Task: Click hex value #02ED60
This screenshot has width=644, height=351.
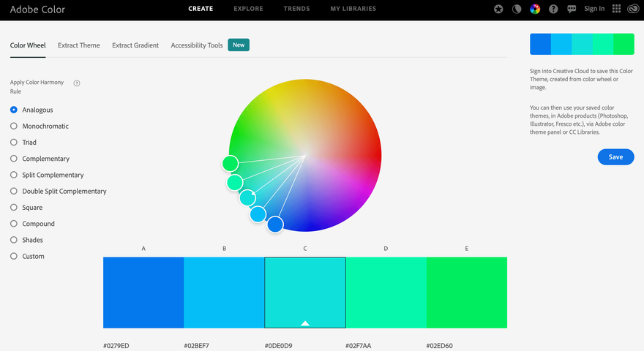Action: coord(440,346)
